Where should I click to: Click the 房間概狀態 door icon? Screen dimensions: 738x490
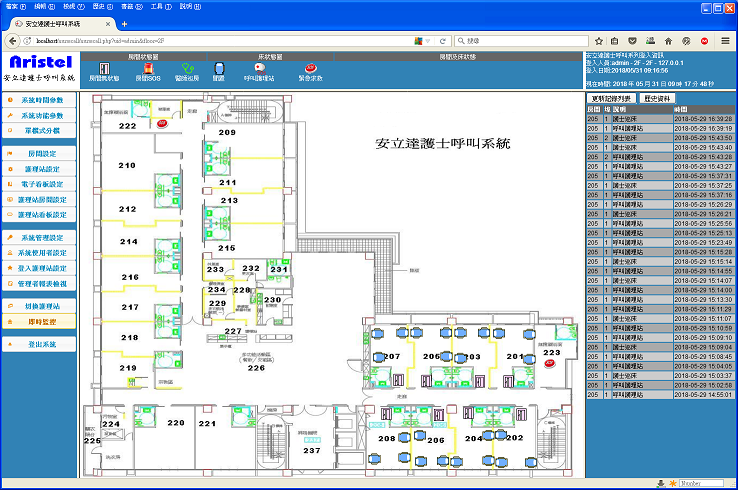tap(104, 69)
